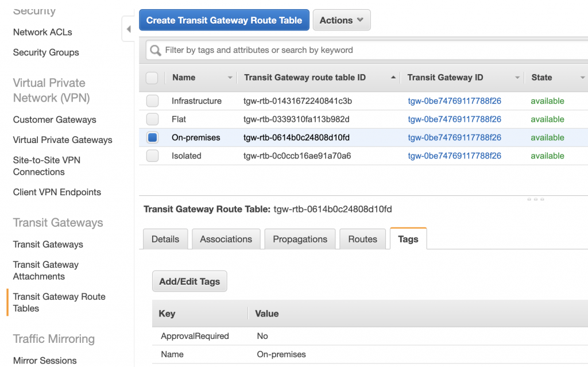
Task: Select the checkbox for the Infrastructure route table
Action: click(x=152, y=101)
